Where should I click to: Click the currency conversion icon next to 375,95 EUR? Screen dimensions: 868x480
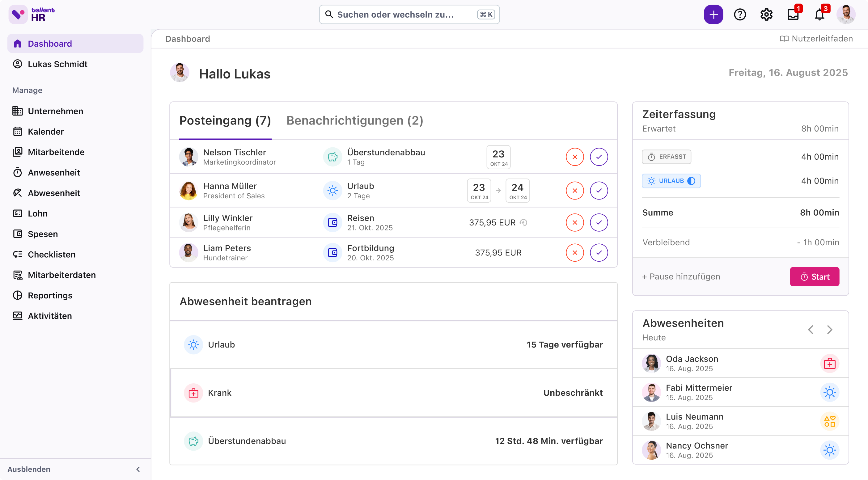pos(524,222)
